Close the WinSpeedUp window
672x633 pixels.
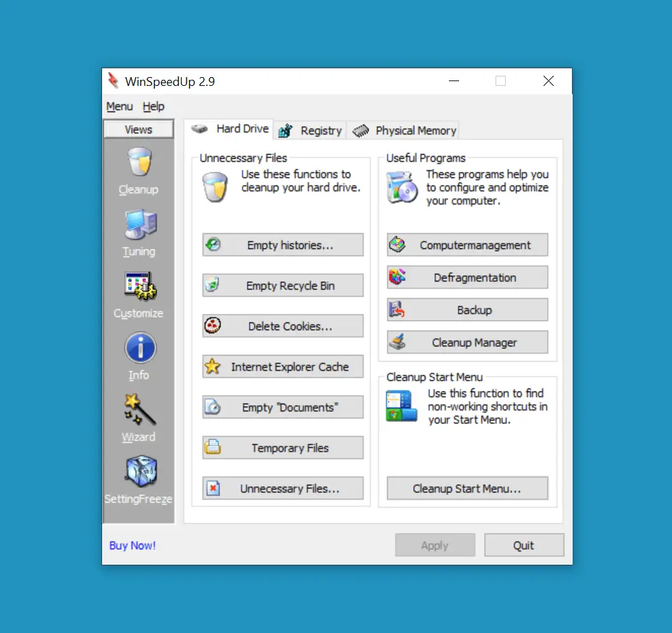[x=548, y=80]
